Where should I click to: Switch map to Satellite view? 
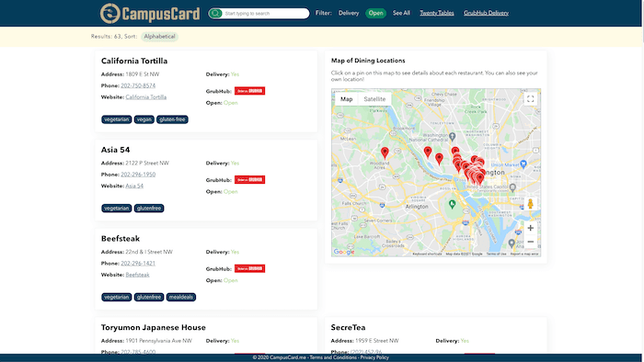click(374, 99)
